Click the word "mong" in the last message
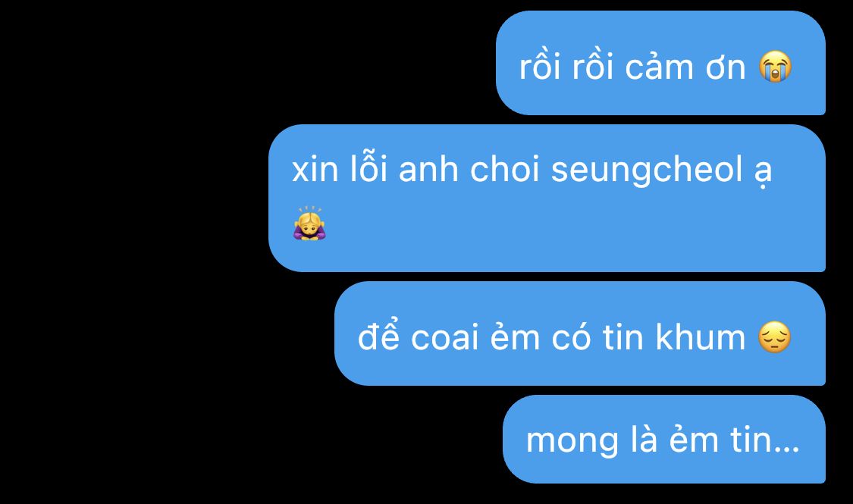 click(x=572, y=442)
